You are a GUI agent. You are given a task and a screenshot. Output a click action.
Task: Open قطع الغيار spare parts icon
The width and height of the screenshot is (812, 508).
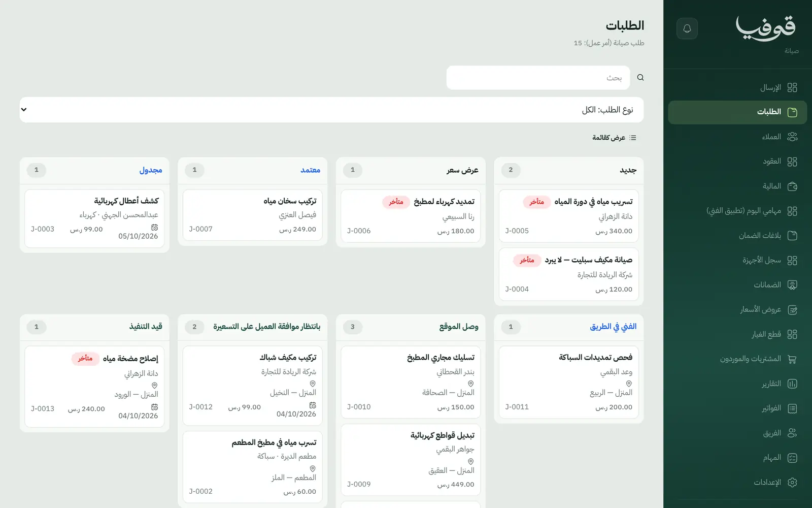[x=792, y=334]
